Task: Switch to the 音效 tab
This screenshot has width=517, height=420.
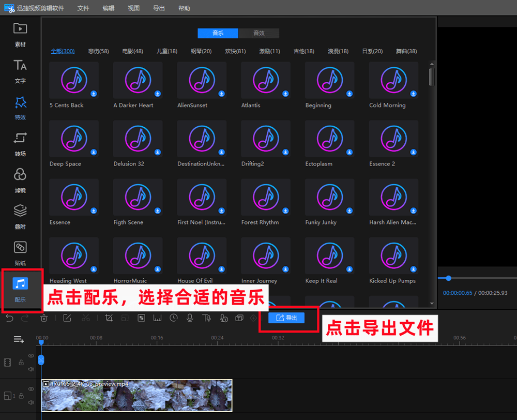Action: tap(259, 33)
